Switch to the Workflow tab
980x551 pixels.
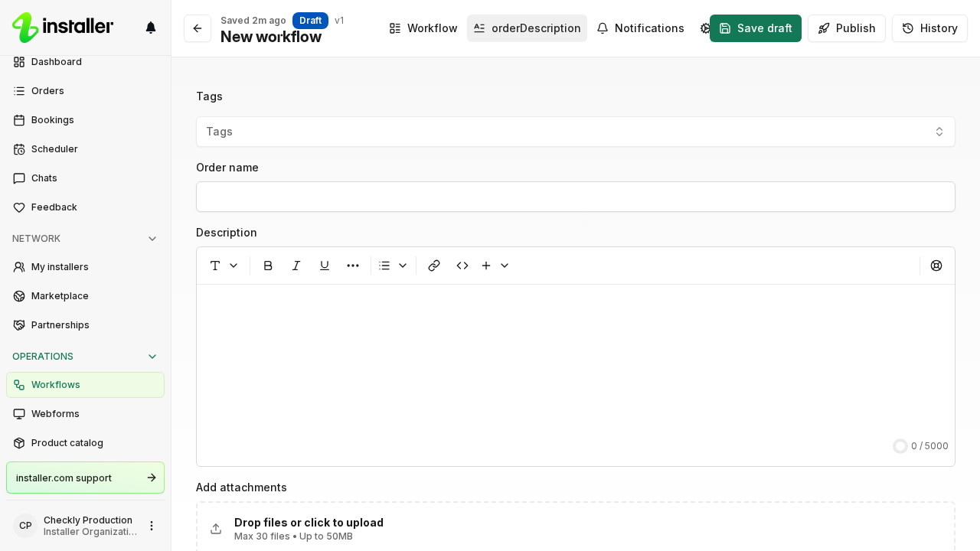click(x=423, y=28)
